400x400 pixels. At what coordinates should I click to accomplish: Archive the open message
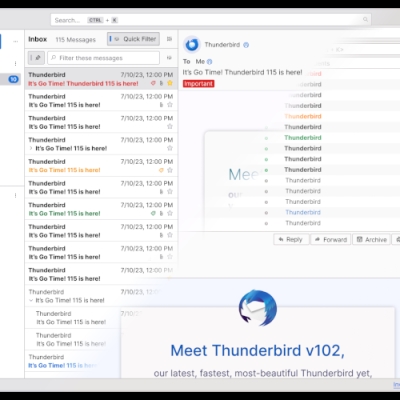pyautogui.click(x=371, y=239)
